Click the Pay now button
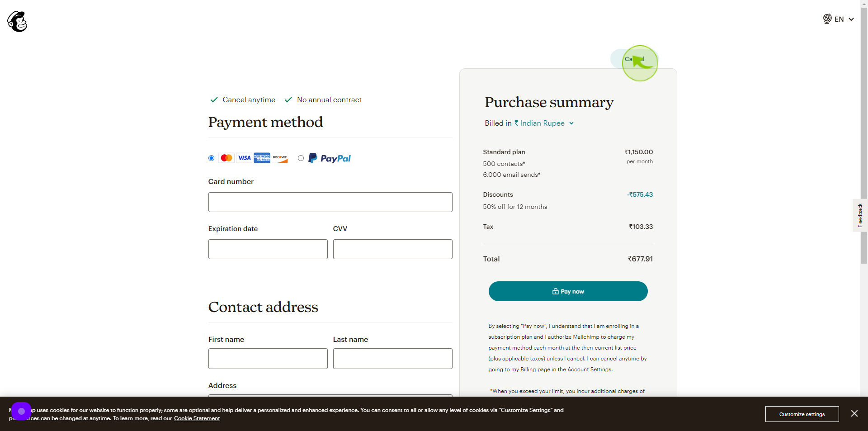 [x=568, y=291]
